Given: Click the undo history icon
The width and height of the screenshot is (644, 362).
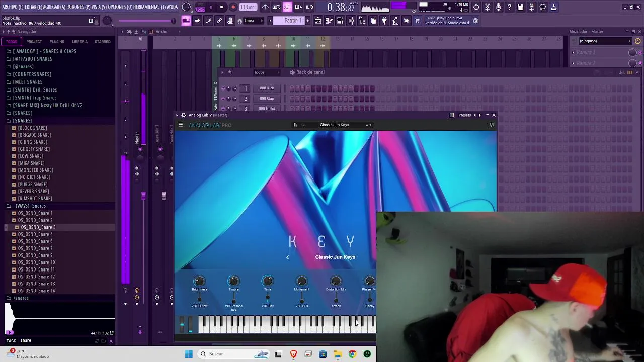Looking at the screenshot, I should click(x=476, y=7).
